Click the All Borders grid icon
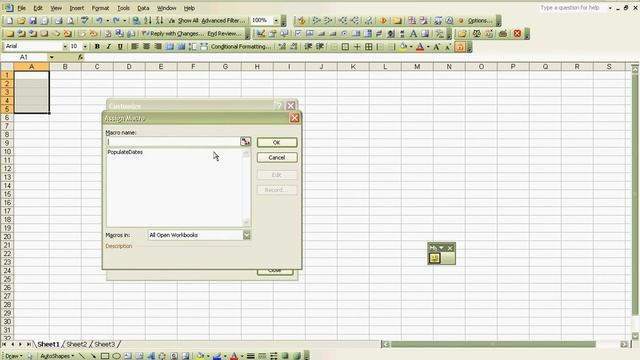 (x=369, y=47)
